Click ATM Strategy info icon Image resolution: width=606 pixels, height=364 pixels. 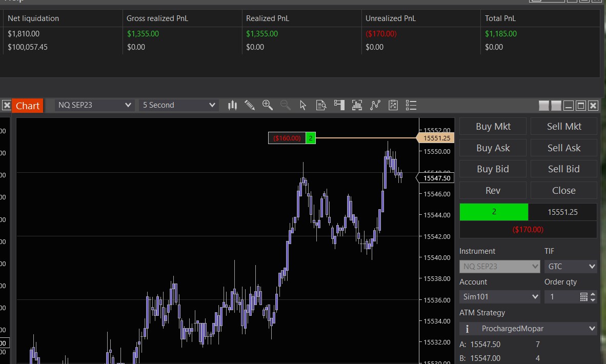pos(467,329)
